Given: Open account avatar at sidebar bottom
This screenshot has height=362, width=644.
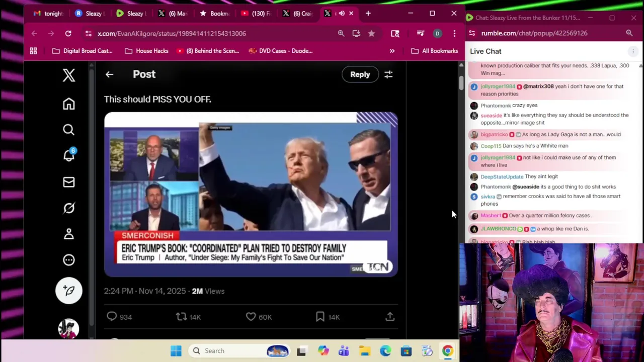Looking at the screenshot, I should 69,328.
